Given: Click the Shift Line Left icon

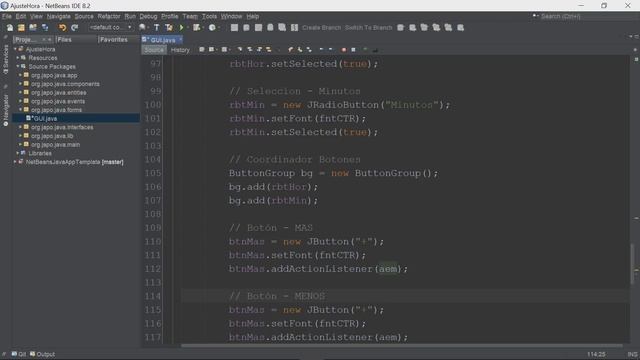Looking at the screenshot, I should pos(321,50).
